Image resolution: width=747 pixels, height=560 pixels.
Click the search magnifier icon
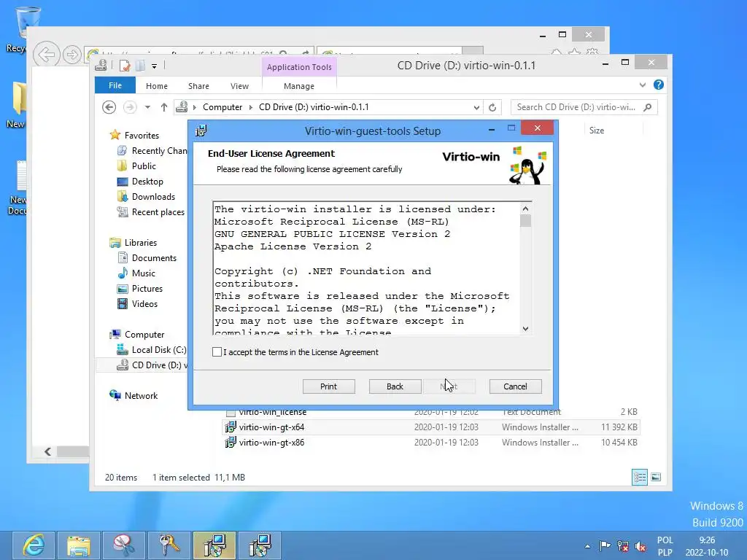point(648,107)
